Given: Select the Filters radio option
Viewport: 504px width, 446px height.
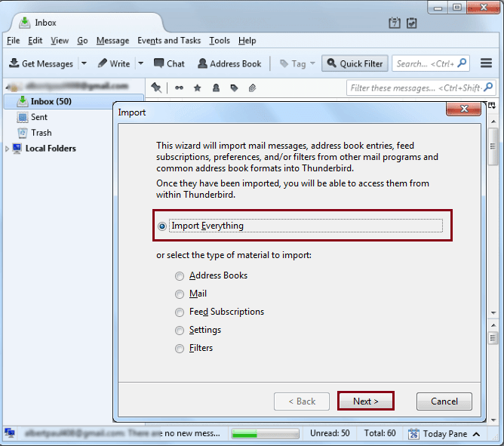Looking at the screenshot, I should [180, 348].
